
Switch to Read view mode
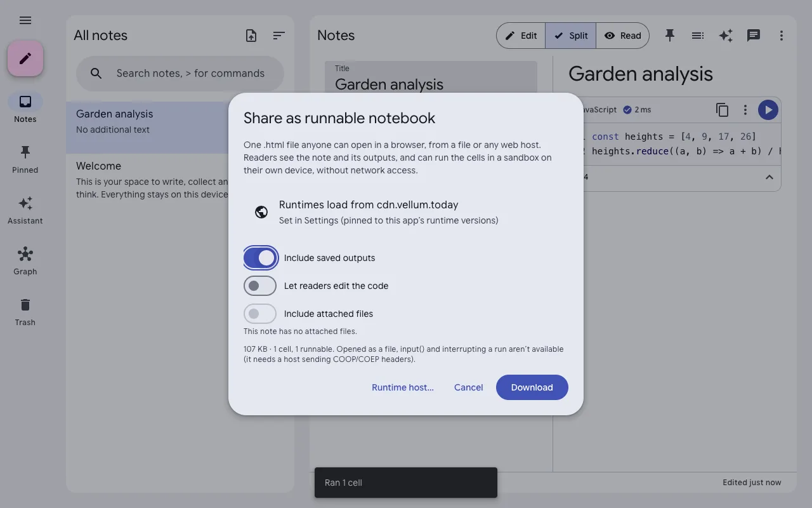623,36
